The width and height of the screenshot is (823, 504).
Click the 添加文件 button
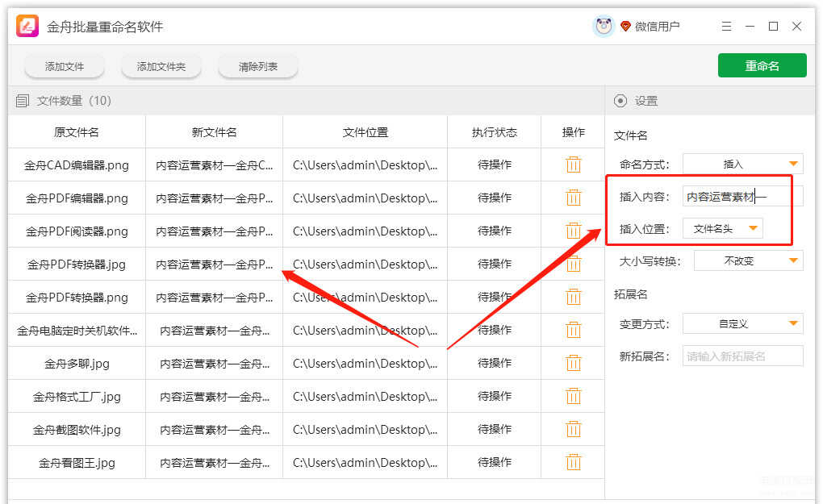click(65, 67)
